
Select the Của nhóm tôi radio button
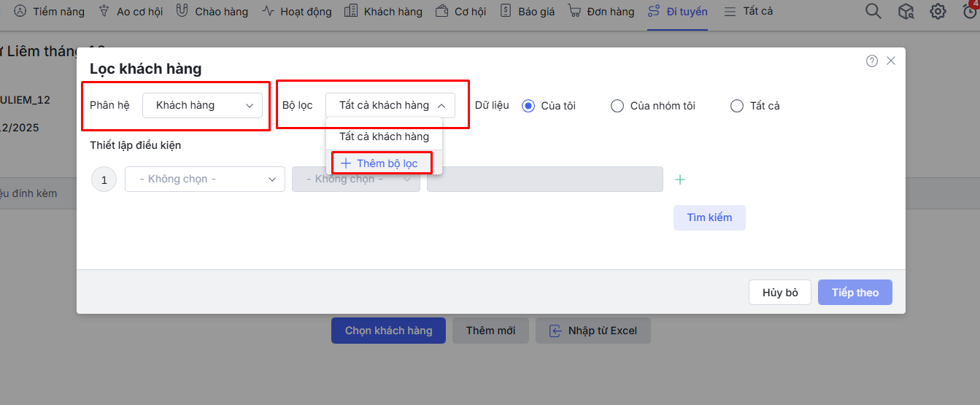tap(617, 106)
